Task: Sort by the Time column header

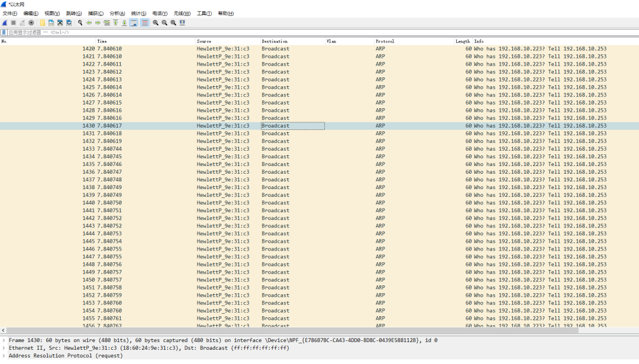Action: (x=146, y=41)
